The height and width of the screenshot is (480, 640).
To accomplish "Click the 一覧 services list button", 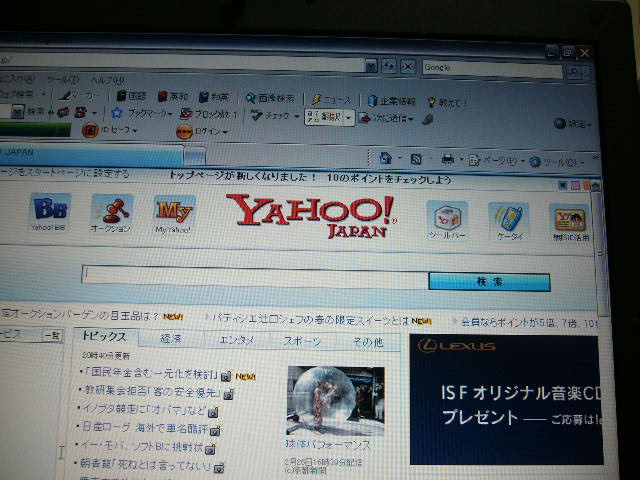I will tap(52, 336).
